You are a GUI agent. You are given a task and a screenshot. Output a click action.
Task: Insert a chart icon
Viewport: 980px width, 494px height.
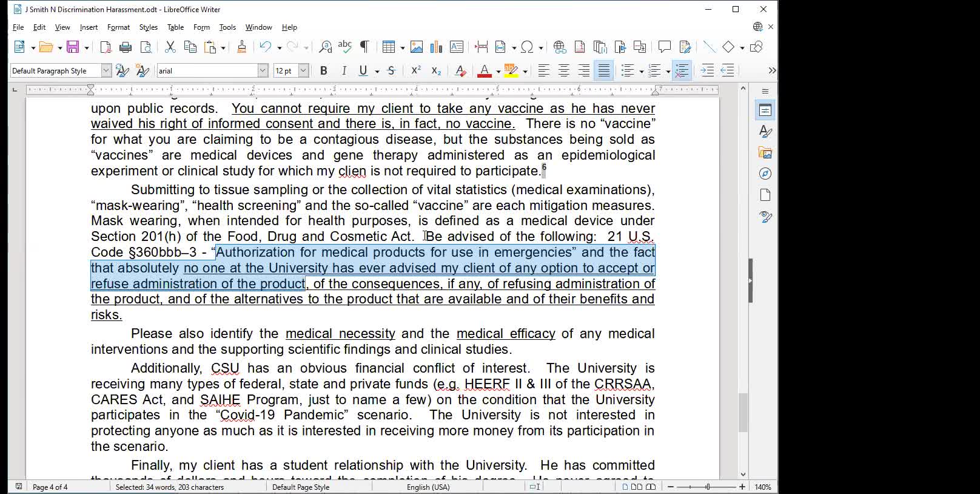coord(437,47)
